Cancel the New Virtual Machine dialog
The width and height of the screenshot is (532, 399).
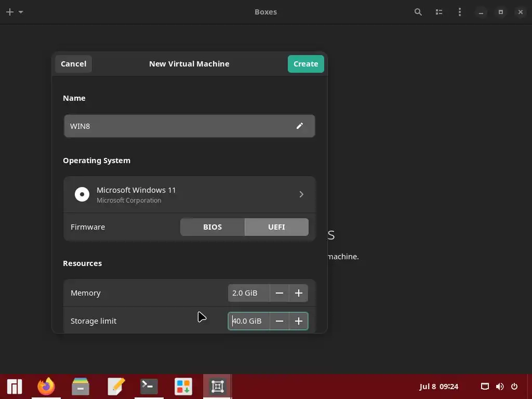73,64
